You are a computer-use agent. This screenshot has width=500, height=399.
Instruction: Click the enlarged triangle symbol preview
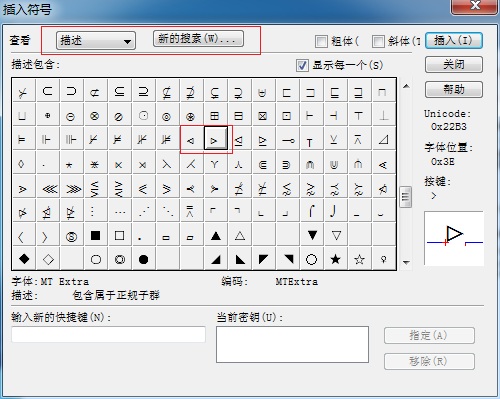[x=454, y=238]
